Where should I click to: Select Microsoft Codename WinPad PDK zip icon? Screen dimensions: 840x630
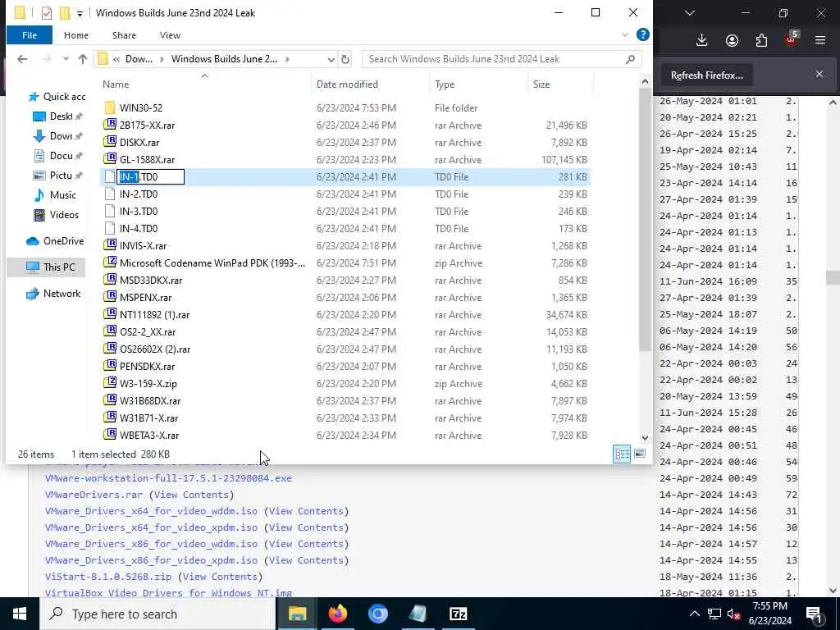coord(110,262)
